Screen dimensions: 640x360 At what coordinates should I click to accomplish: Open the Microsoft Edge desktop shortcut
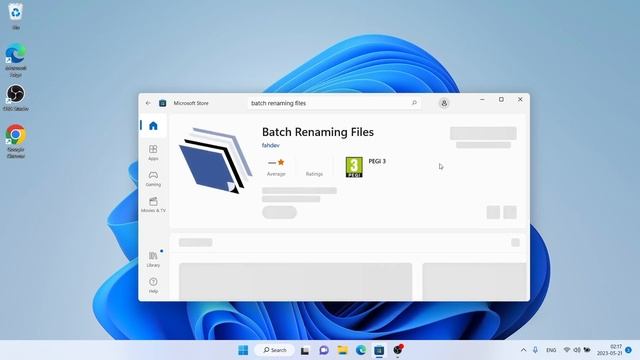point(16,60)
